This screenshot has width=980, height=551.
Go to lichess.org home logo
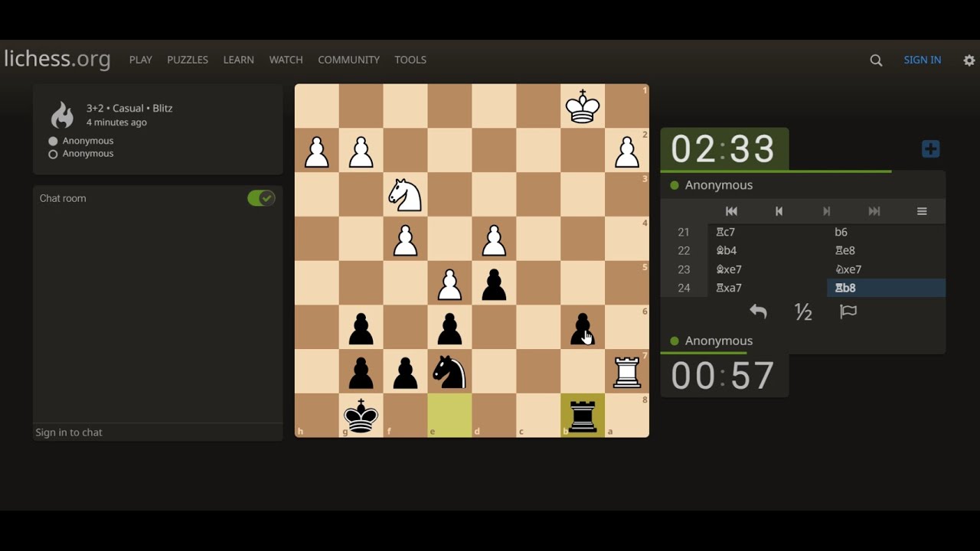pos(57,59)
